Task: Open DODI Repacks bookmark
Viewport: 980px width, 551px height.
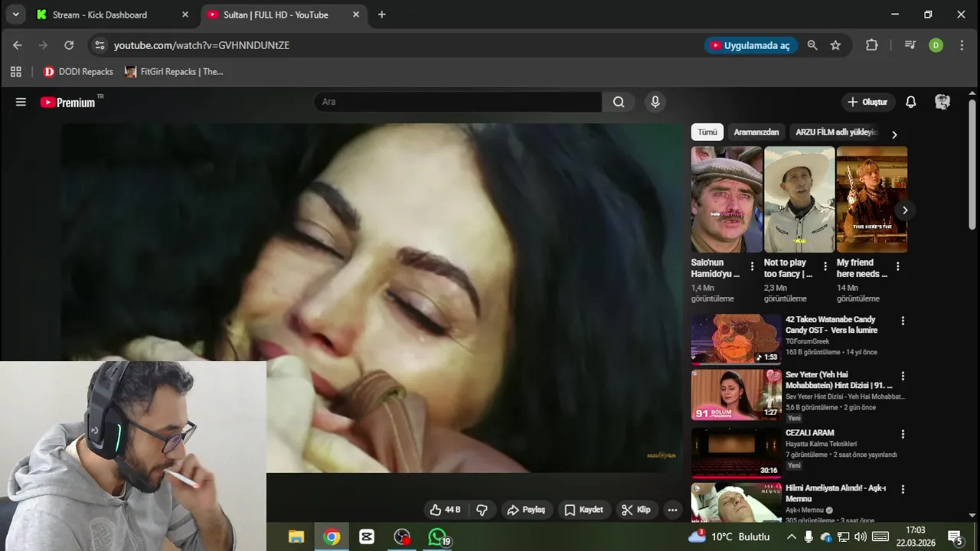Action: click(x=78, y=71)
